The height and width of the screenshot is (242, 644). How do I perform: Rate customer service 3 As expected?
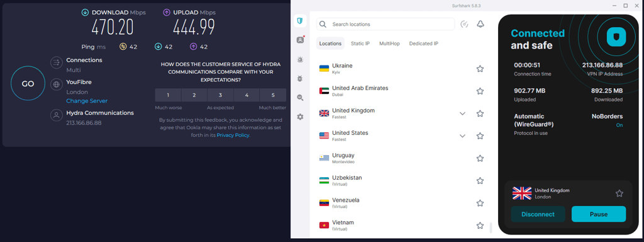(x=221, y=95)
